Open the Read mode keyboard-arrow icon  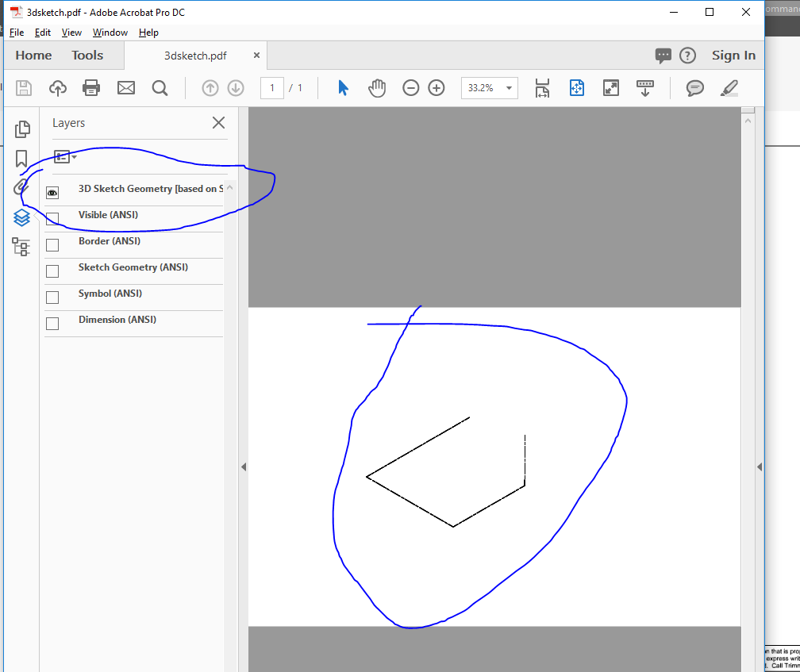645,88
